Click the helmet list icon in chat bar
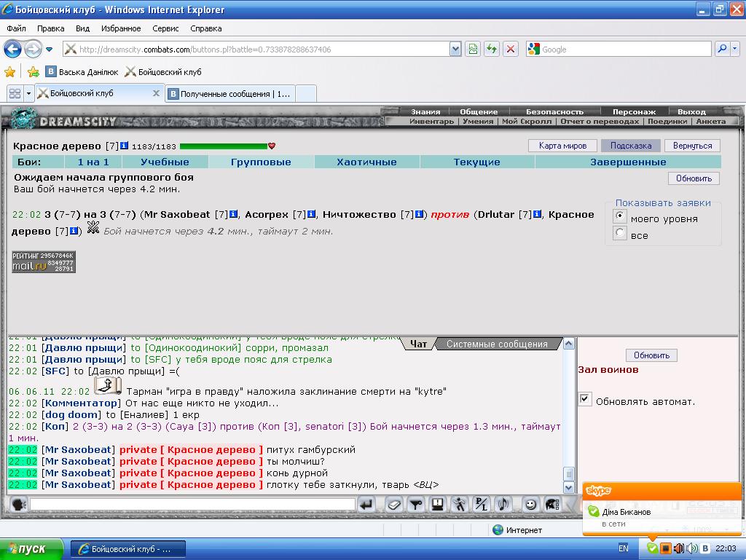The height and width of the screenshot is (560, 746). pyautogui.click(x=552, y=504)
